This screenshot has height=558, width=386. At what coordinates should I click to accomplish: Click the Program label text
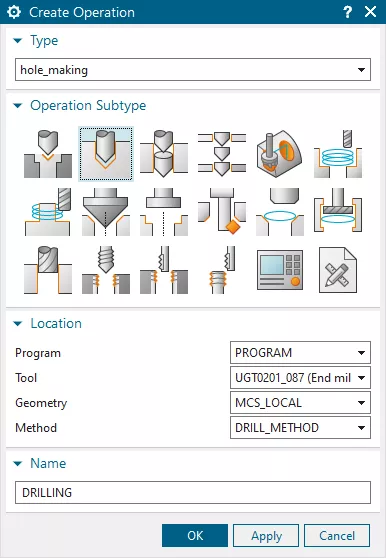pos(38,353)
